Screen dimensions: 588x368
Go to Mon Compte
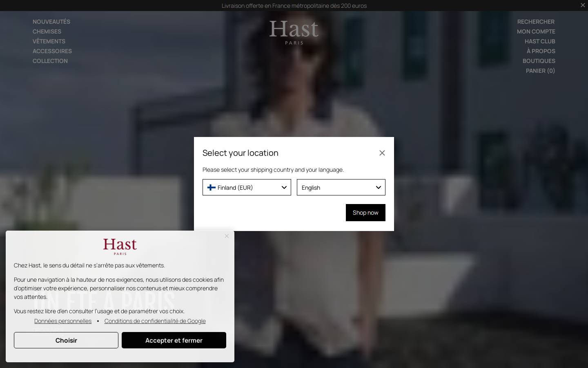coord(536,31)
